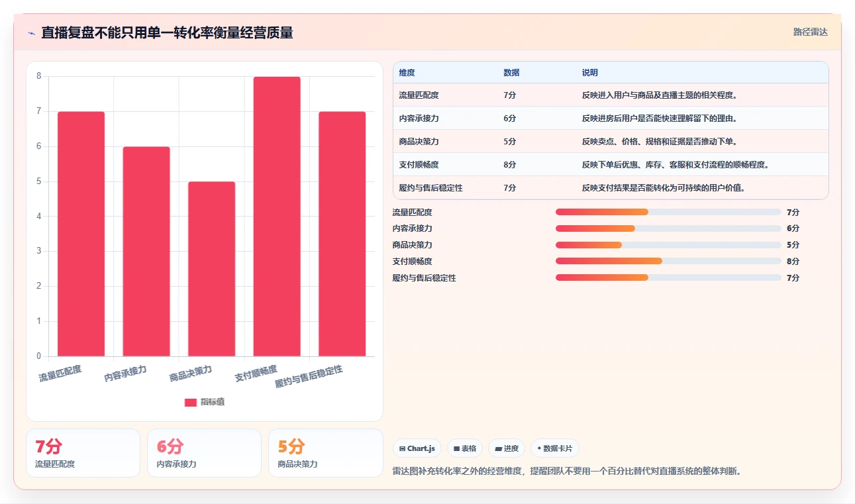Click the 商品决策力 progress bar showing 5分
Screen dimensions: 855x504
668,245
